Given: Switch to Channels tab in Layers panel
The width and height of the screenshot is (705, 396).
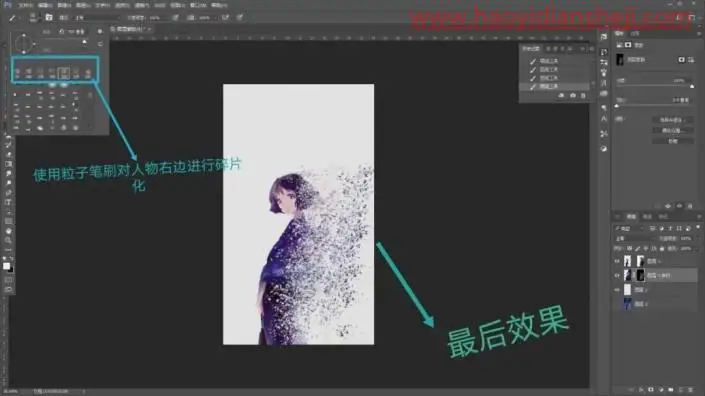Looking at the screenshot, I should [647, 217].
